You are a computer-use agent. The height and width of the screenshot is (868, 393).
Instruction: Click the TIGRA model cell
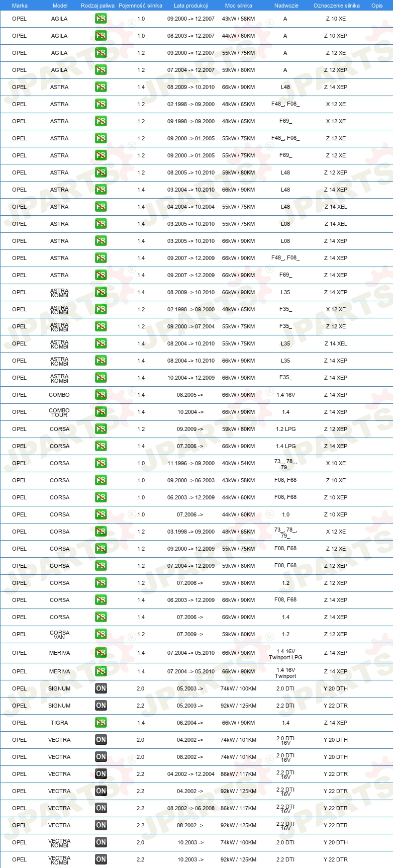click(x=59, y=723)
